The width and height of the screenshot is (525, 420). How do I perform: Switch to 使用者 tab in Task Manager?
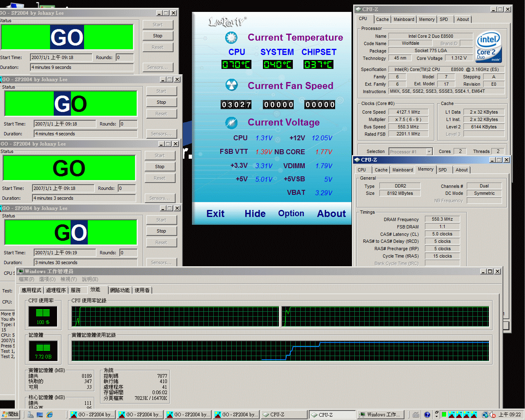pyautogui.click(x=142, y=290)
